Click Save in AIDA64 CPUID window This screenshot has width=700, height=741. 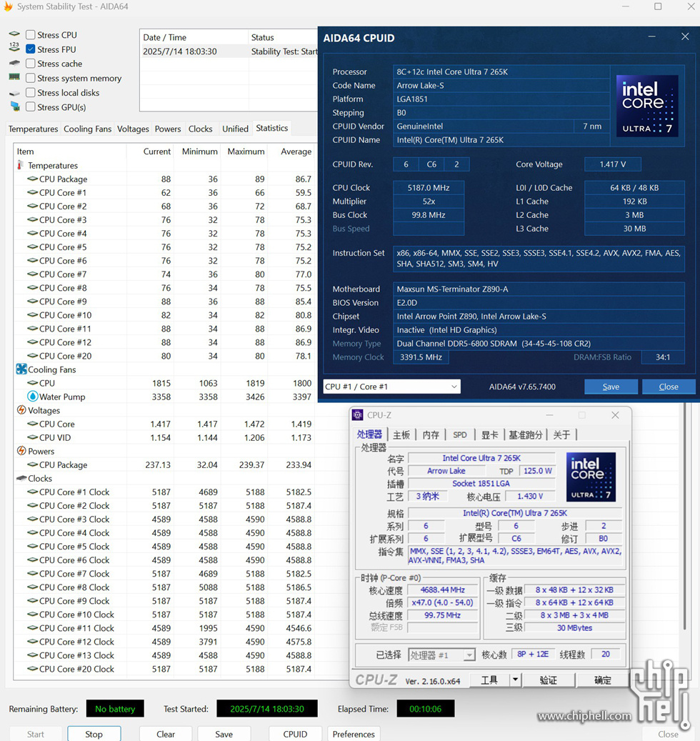(x=611, y=387)
